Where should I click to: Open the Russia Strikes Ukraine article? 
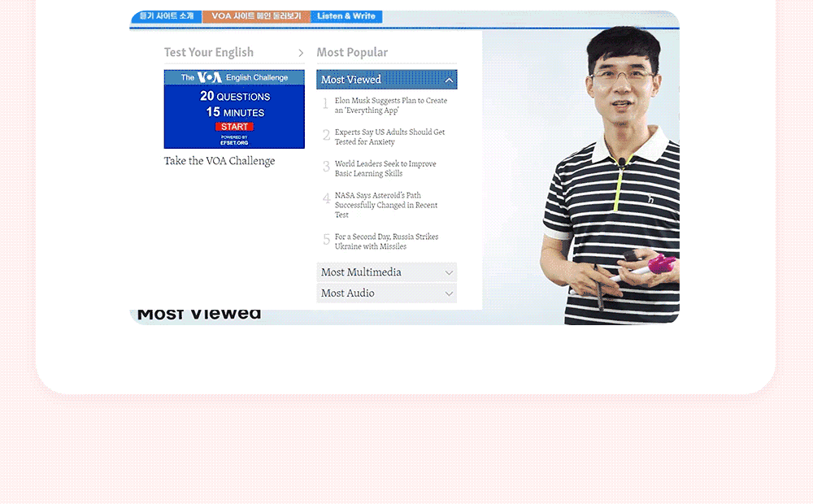[x=387, y=241]
